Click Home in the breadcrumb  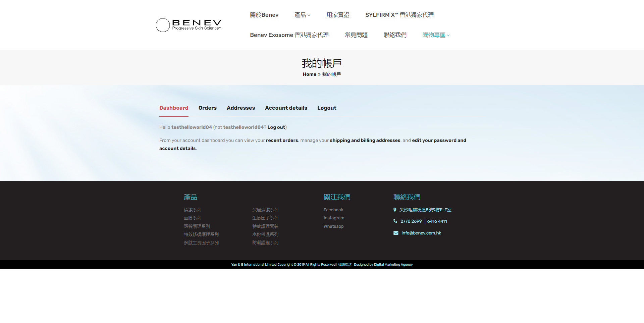pos(309,74)
